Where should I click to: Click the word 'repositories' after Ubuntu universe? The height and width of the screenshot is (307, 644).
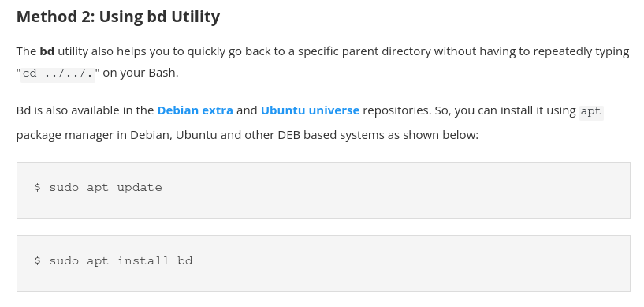(x=394, y=111)
